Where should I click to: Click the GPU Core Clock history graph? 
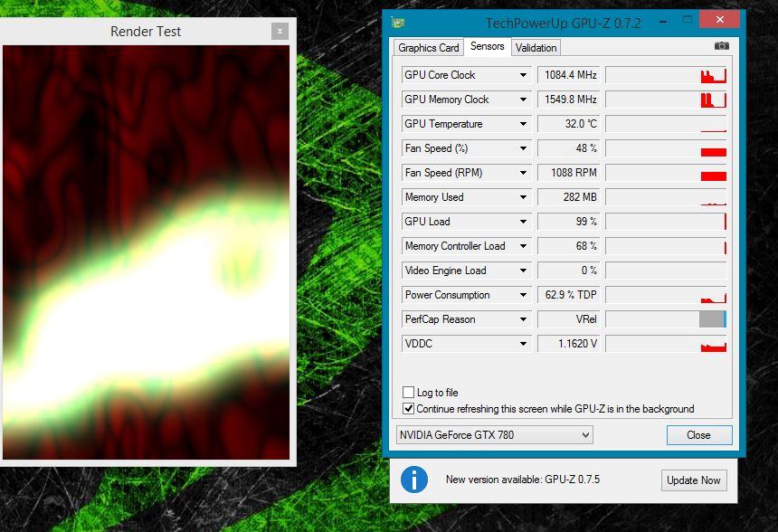(x=666, y=75)
